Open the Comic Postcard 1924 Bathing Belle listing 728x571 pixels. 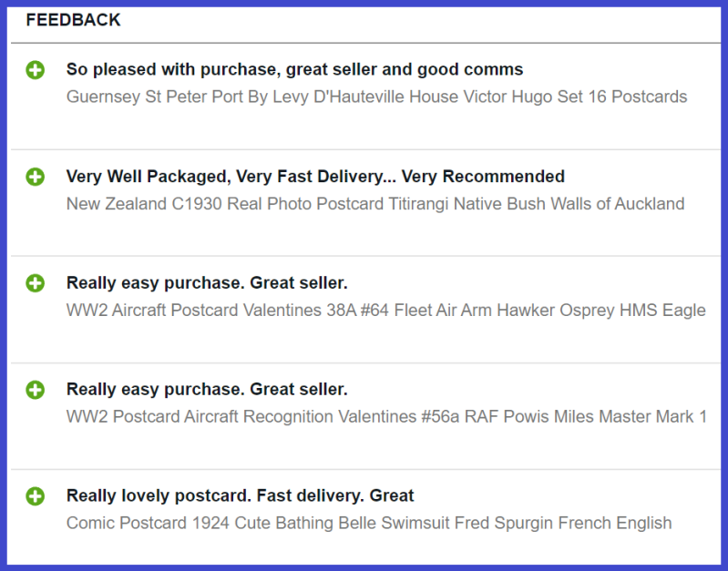(369, 524)
